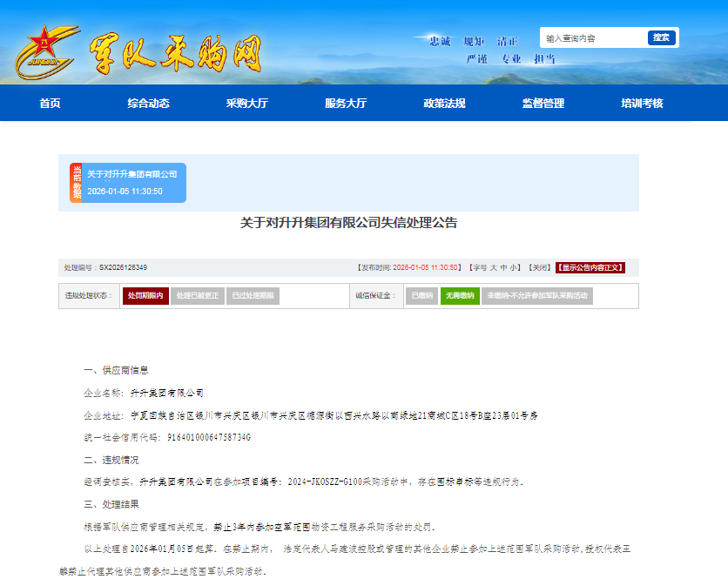
Task: Open the 综合动态 menu item
Action: point(148,104)
